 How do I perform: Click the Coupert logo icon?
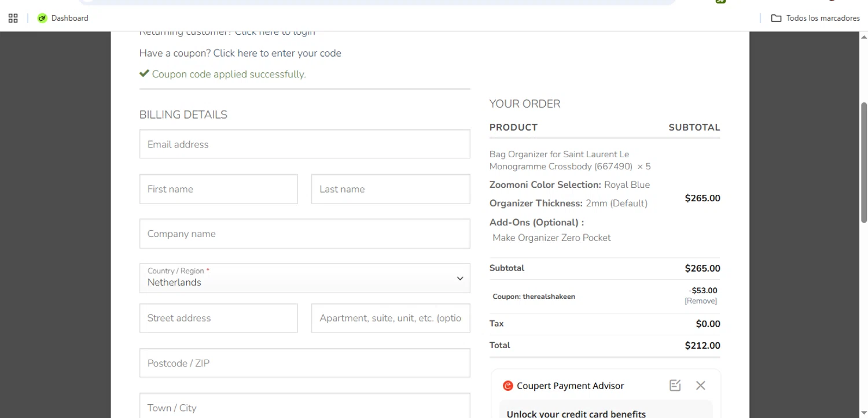point(508,386)
